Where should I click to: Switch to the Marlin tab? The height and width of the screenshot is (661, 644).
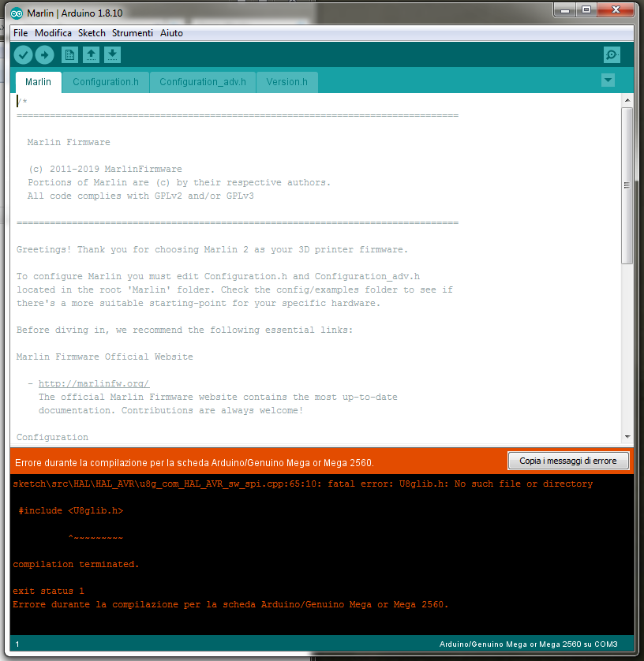(39, 82)
